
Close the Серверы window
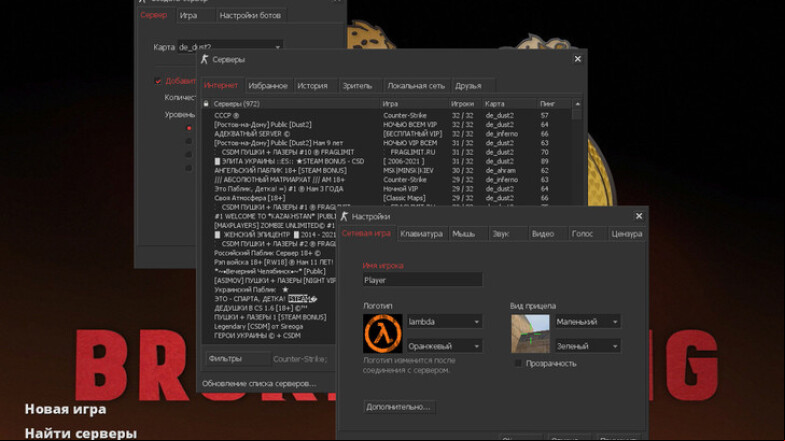pyautogui.click(x=578, y=59)
